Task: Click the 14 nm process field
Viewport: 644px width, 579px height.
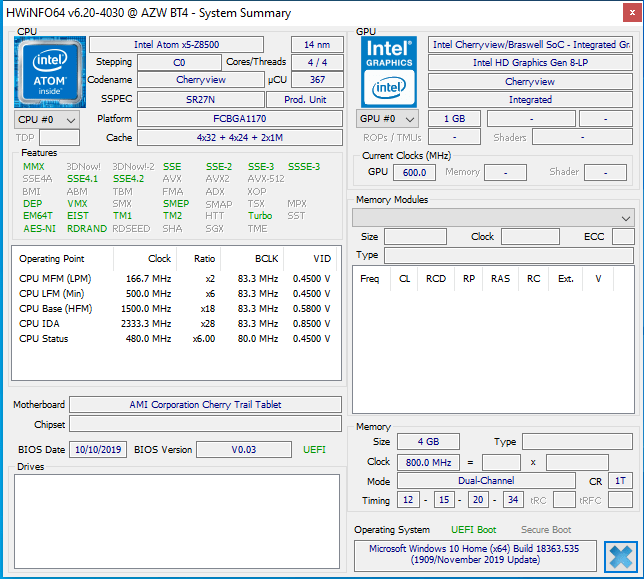Action: pyautogui.click(x=317, y=44)
